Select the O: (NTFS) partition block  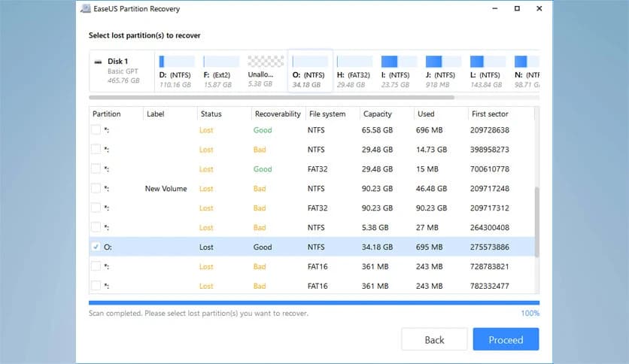pos(310,71)
